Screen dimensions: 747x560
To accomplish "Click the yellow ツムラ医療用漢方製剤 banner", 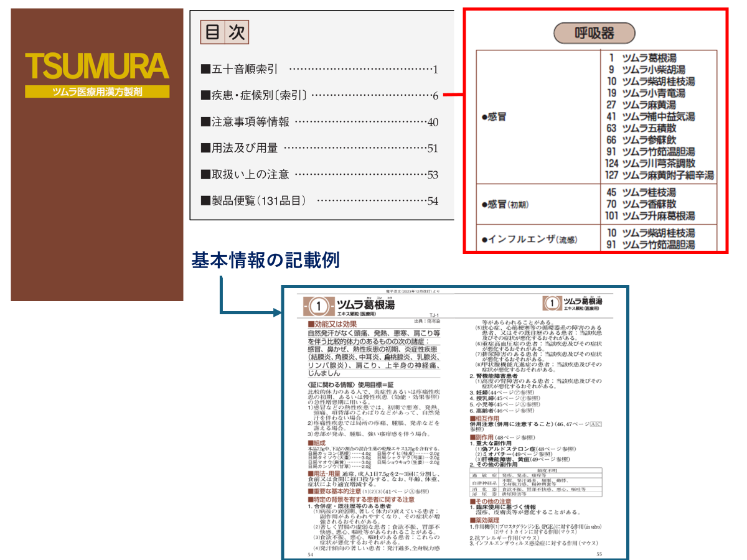I will point(97,91).
